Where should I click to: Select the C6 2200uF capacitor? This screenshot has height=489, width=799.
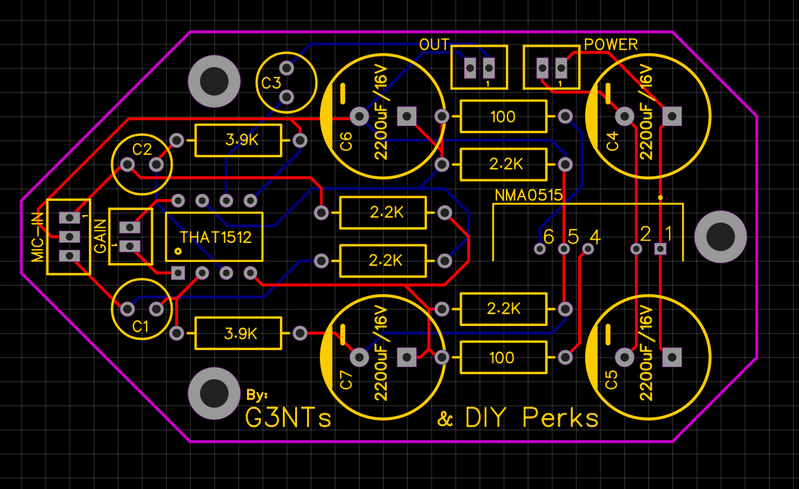pyautogui.click(x=380, y=117)
